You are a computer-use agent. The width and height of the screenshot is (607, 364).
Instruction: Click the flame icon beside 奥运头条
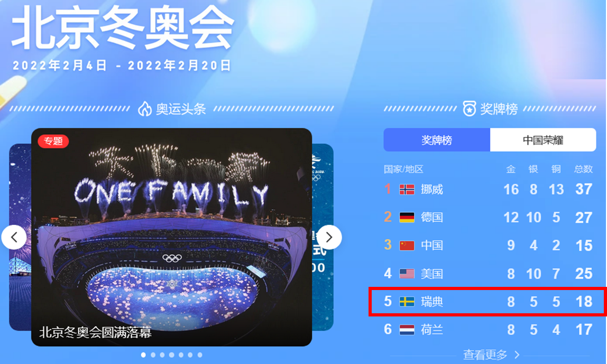coord(145,109)
